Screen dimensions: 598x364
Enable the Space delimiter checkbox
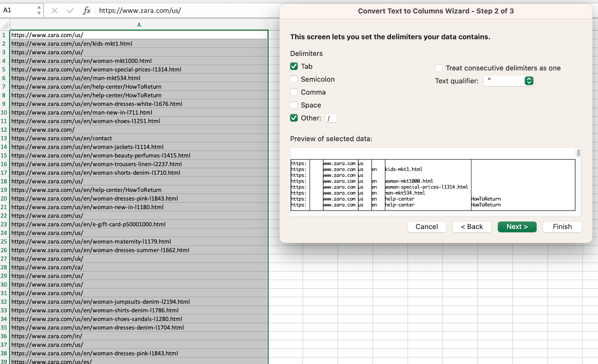click(x=294, y=105)
